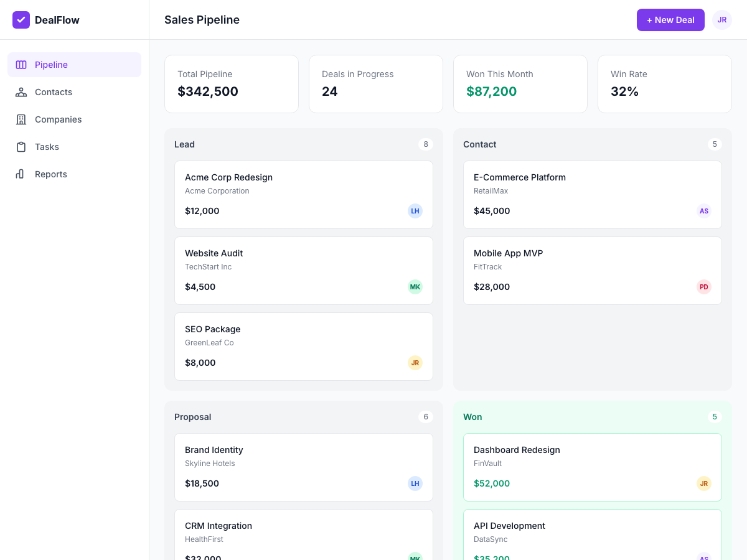This screenshot has width=747, height=560.
Task: Open the Companies section
Action: pos(75,119)
